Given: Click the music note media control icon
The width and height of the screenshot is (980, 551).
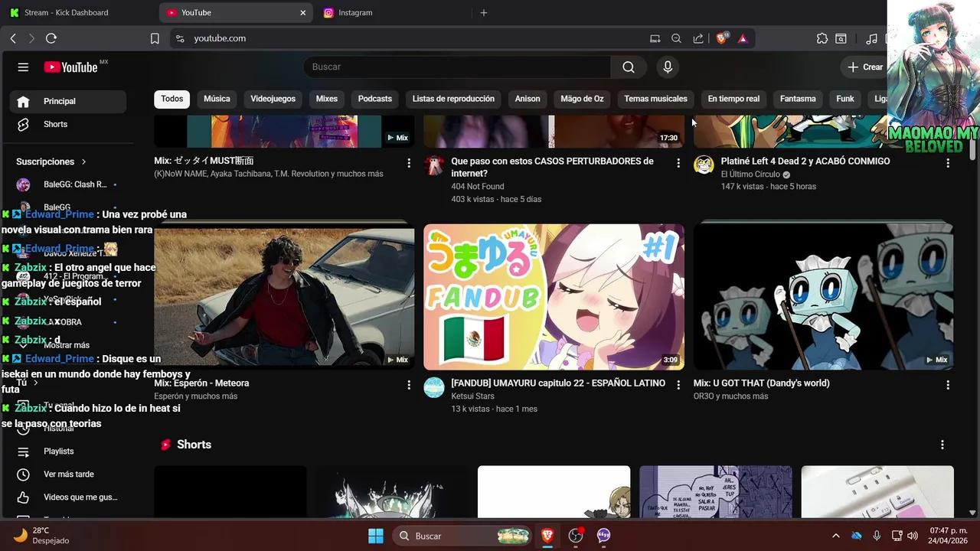Looking at the screenshot, I should 871,38.
